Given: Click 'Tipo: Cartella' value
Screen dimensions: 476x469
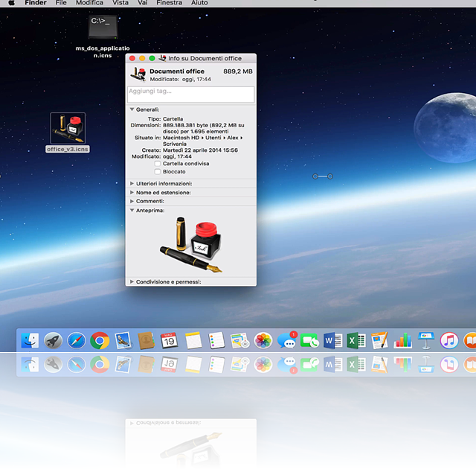Looking at the screenshot, I should [x=173, y=119].
